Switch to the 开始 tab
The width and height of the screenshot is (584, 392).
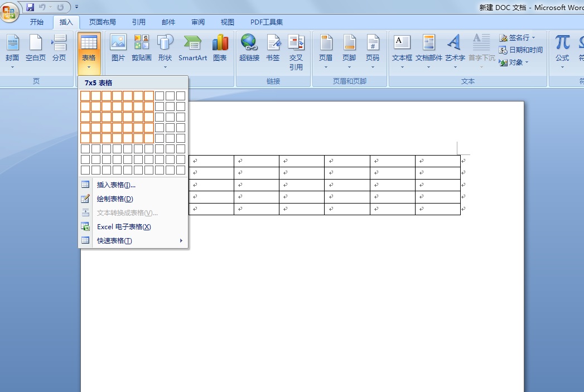tap(36, 22)
